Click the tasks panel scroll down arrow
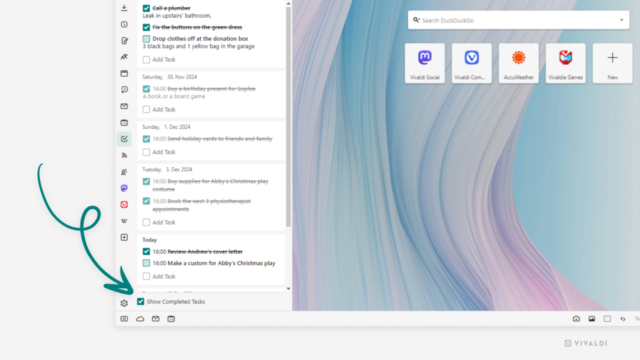The width and height of the screenshot is (640, 360). tap(288, 289)
